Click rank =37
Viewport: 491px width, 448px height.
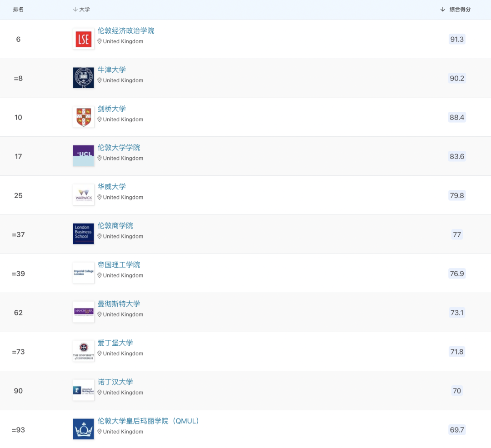(x=18, y=234)
